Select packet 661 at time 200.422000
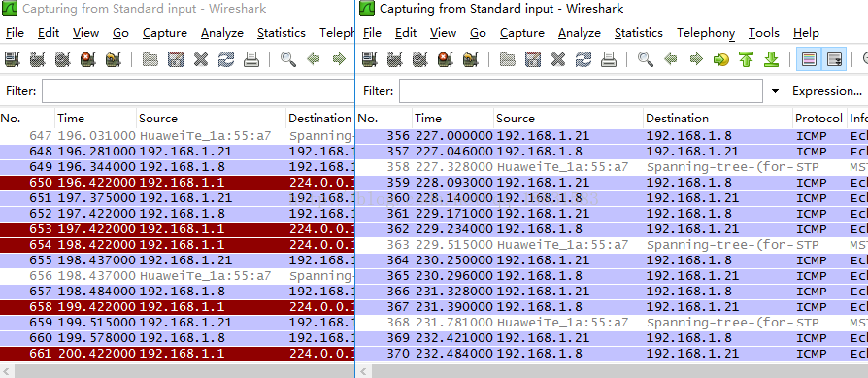 [x=177, y=353]
